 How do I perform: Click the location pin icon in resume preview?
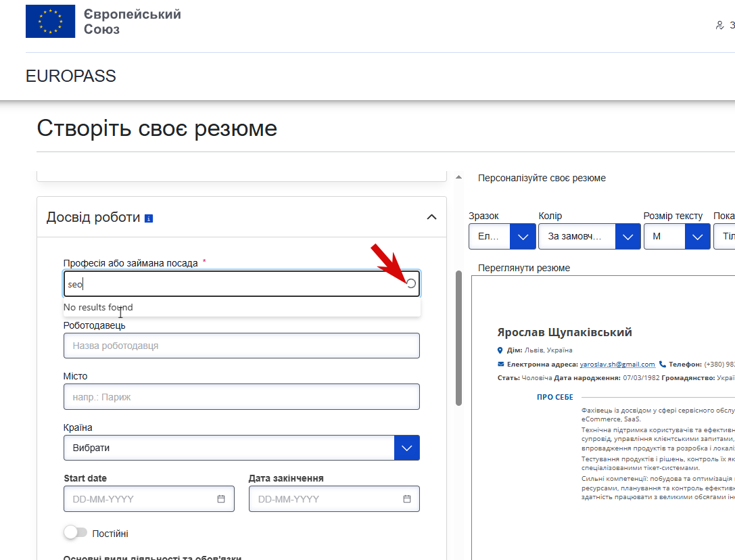pyautogui.click(x=500, y=350)
